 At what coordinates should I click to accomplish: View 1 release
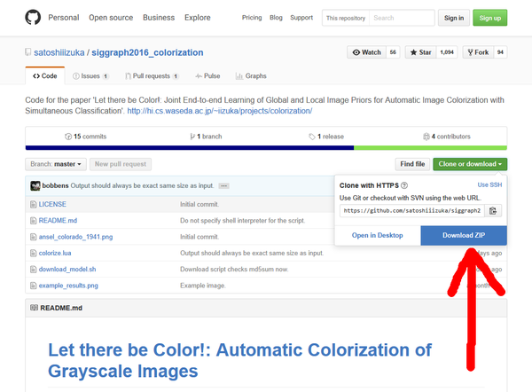click(x=326, y=137)
